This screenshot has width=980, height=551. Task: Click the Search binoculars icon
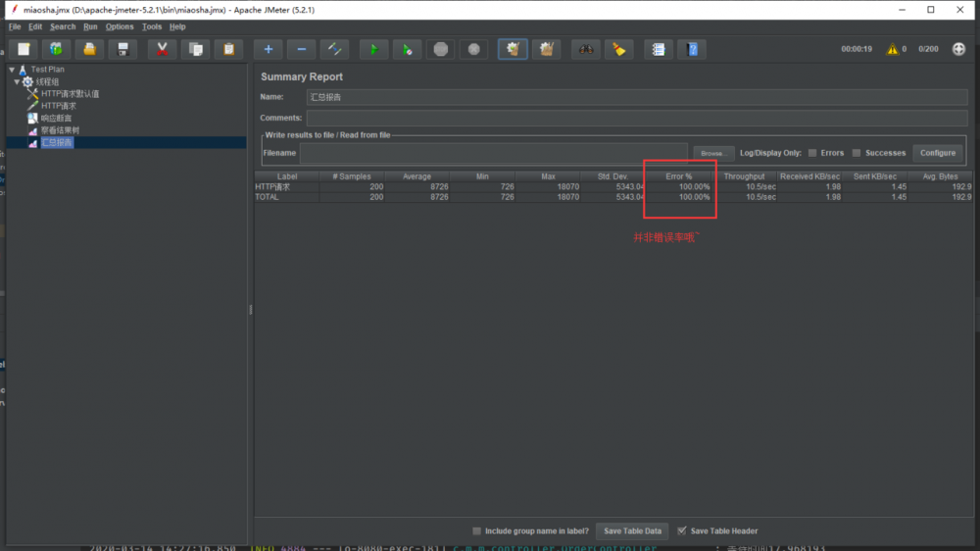tap(586, 49)
